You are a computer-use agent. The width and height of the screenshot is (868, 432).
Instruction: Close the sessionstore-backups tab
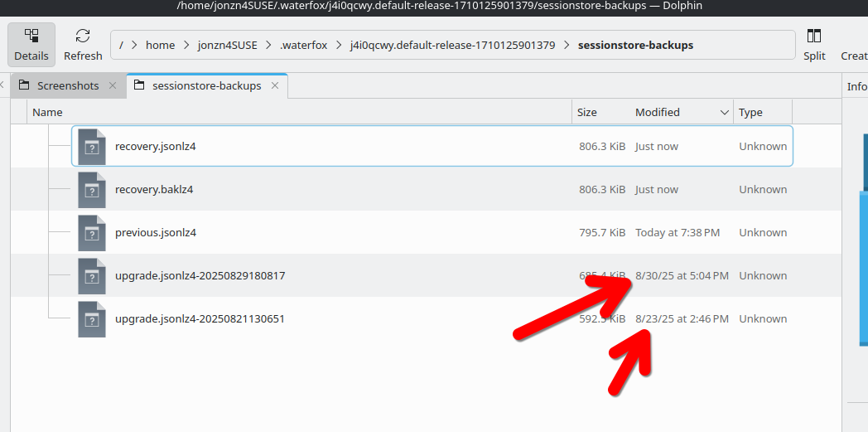coord(275,86)
